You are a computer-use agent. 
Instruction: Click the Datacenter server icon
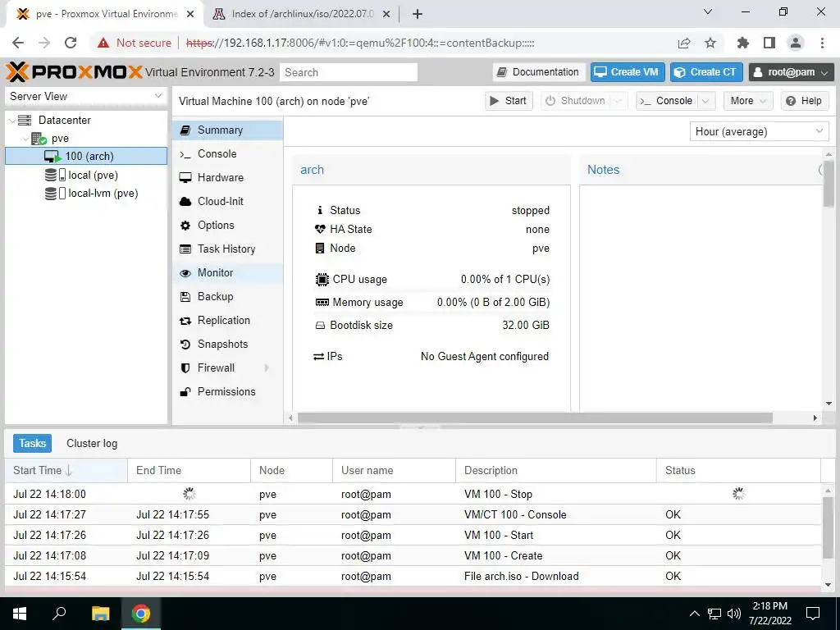pyautogui.click(x=25, y=120)
